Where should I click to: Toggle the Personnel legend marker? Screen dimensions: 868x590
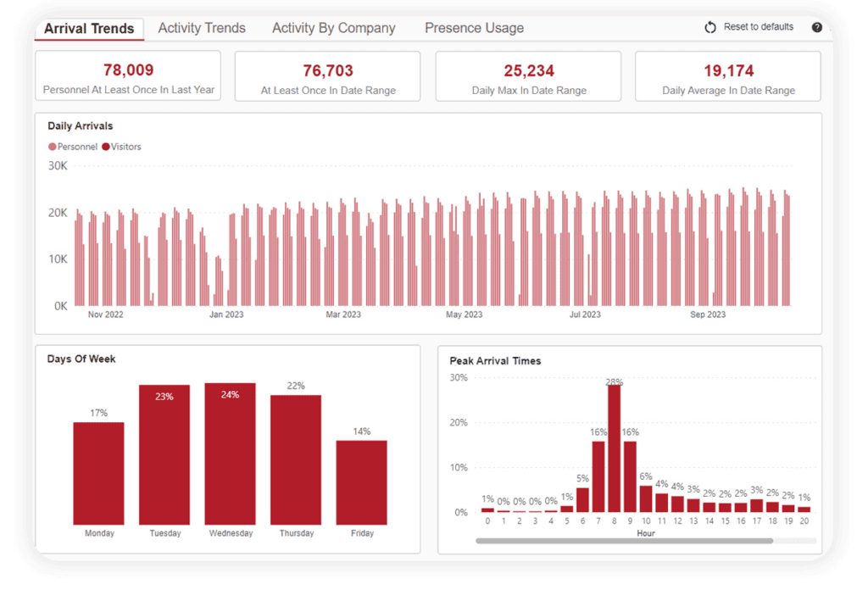click(53, 146)
